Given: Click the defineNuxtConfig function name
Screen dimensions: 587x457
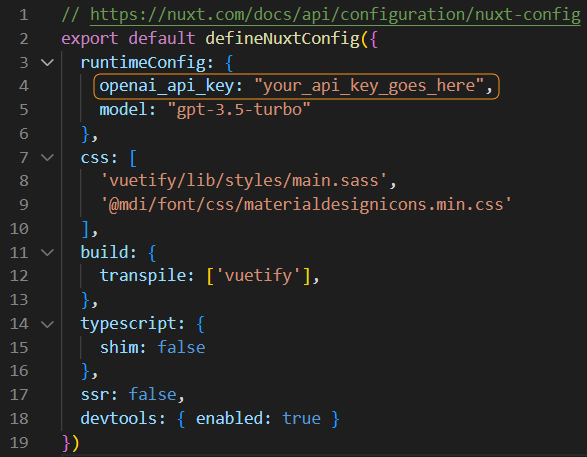Looking at the screenshot, I should [282, 39].
